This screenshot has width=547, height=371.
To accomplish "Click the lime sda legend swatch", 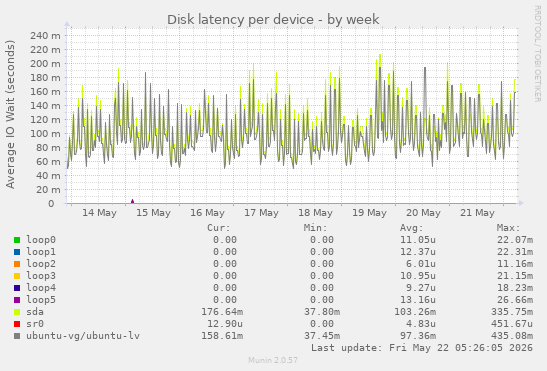I will pyautogui.click(x=17, y=312).
